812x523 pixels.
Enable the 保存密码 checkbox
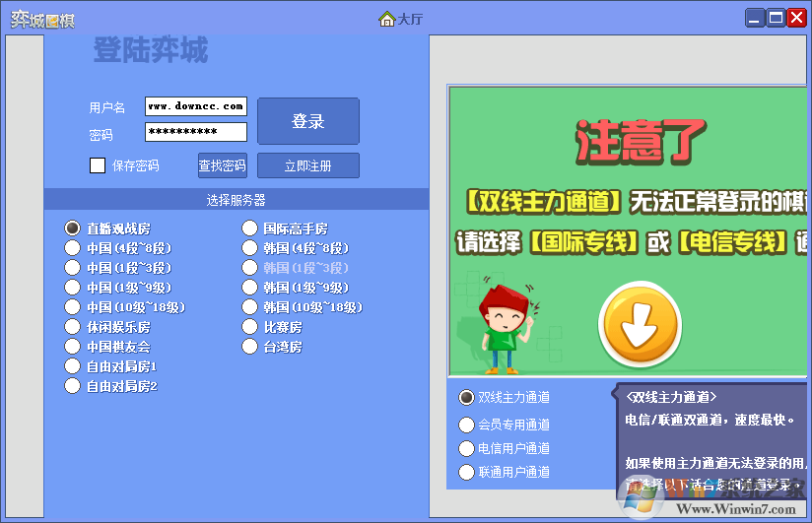tap(98, 165)
